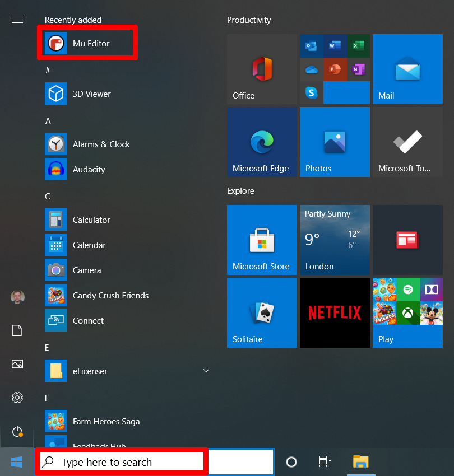Launch Microsoft Edge tile
The image size is (454, 476).
click(x=262, y=142)
